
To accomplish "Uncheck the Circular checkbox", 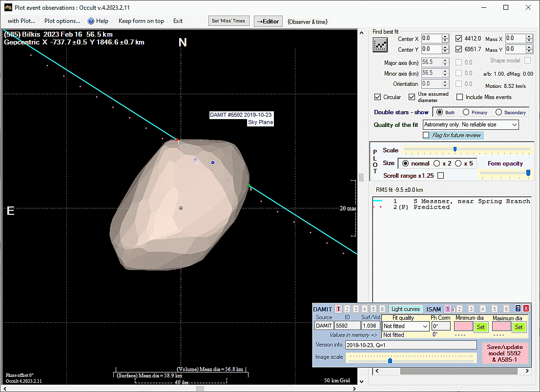I will point(378,97).
